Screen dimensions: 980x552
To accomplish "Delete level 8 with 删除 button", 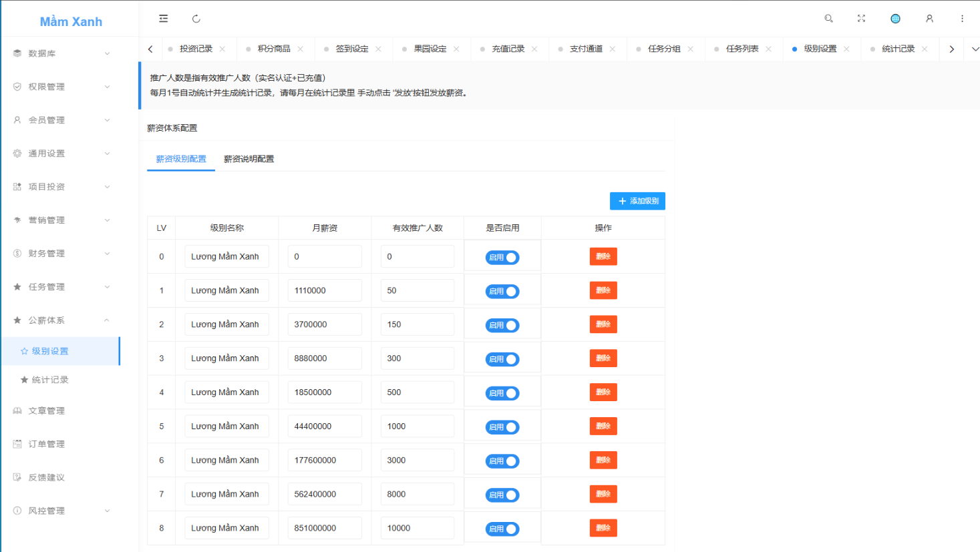I will 603,528.
